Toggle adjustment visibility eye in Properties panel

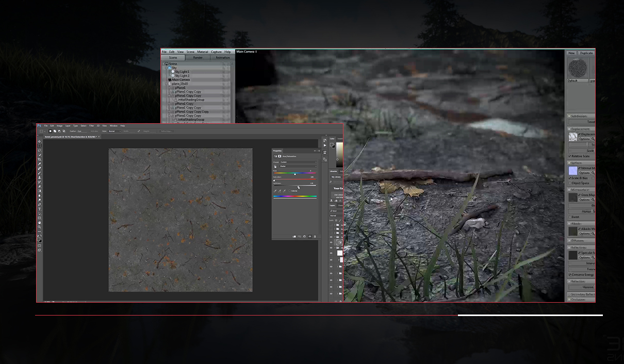point(309,237)
